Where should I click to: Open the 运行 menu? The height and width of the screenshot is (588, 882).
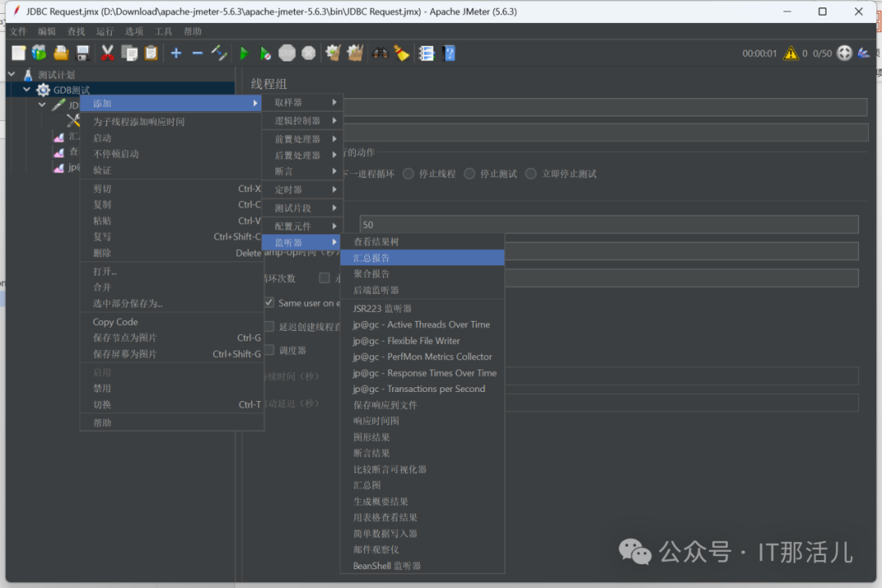tap(105, 32)
